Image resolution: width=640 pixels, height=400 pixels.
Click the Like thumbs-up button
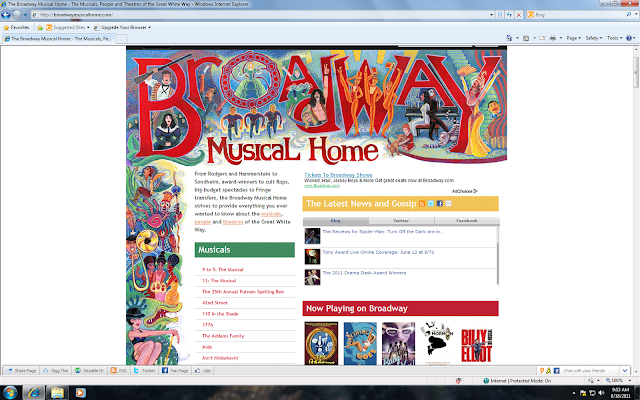point(203,371)
